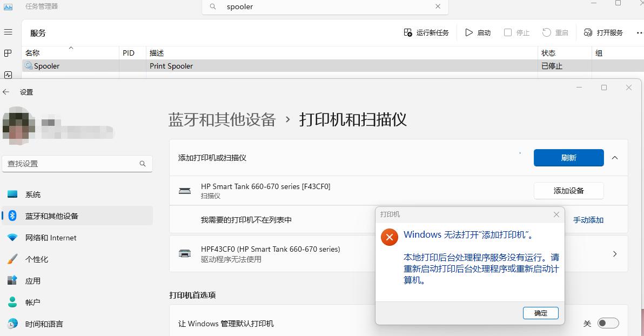Click Bluetooth icon in Settings sidebar
The image size is (644, 336).
click(x=12, y=216)
